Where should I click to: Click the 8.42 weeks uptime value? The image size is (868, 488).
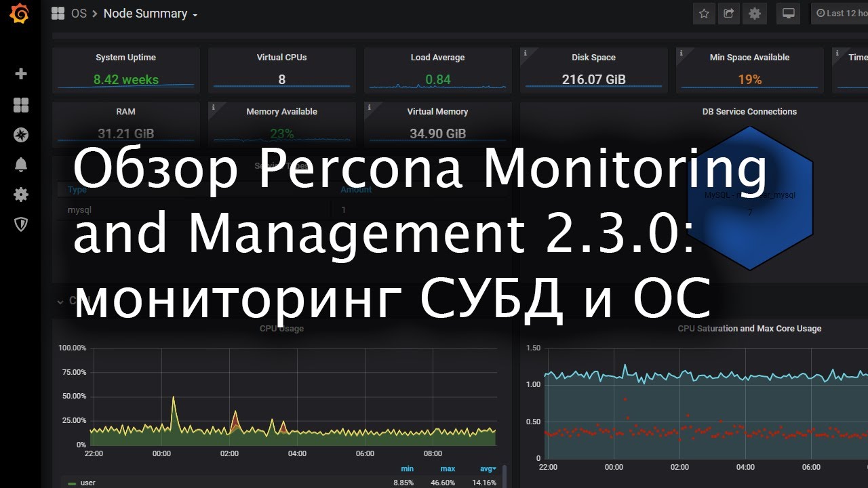pyautogui.click(x=126, y=79)
